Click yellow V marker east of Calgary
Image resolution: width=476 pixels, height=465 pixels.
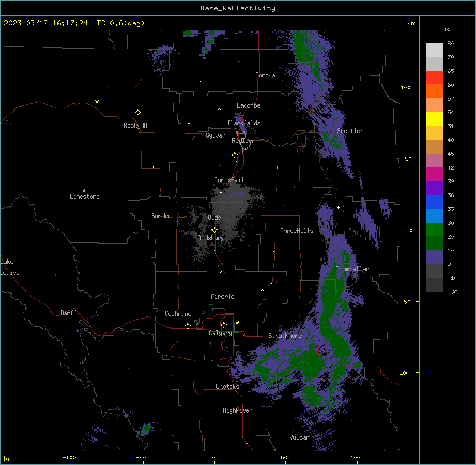point(237,323)
